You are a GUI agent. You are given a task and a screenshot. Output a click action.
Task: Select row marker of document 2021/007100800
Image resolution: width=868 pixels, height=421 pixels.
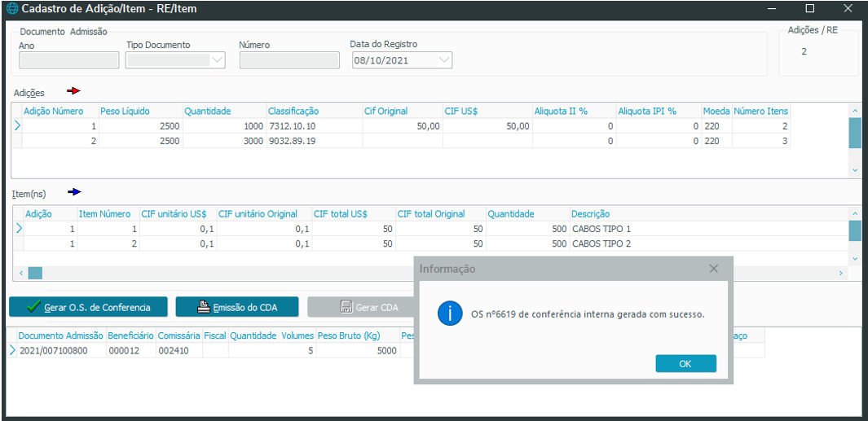click(13, 351)
